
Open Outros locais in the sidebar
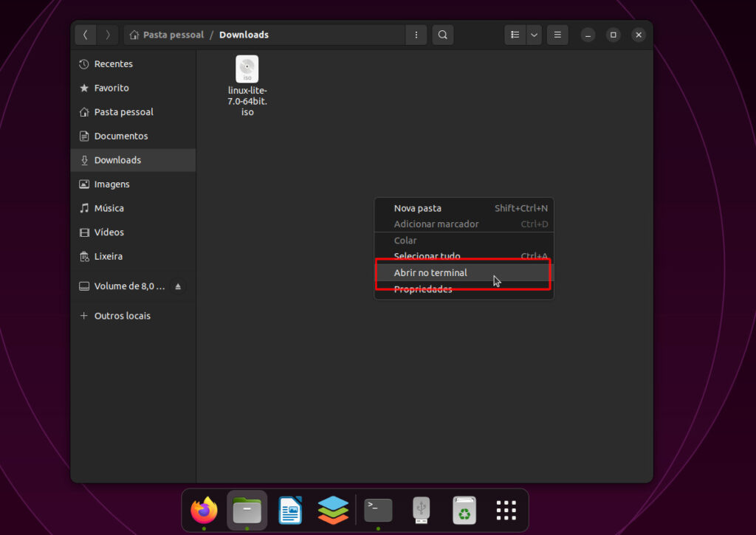pyautogui.click(x=133, y=316)
